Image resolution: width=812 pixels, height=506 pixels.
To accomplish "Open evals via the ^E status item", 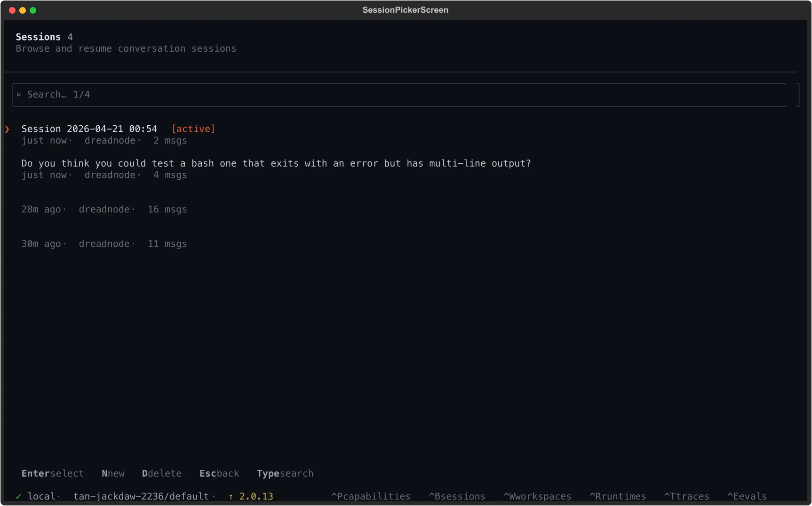I will tap(747, 496).
